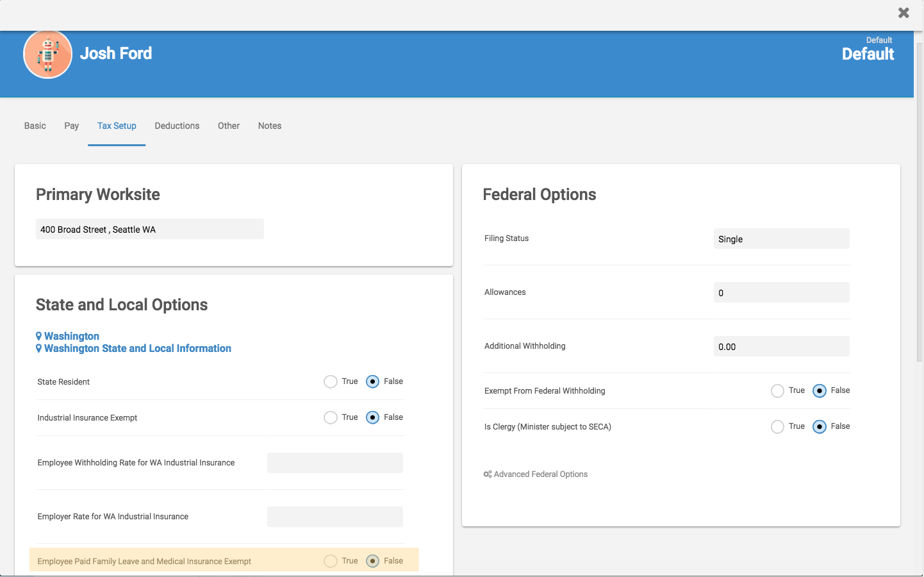Open the Primary Worksite address dropdown
Image resolution: width=924 pixels, height=577 pixels.
150,229
